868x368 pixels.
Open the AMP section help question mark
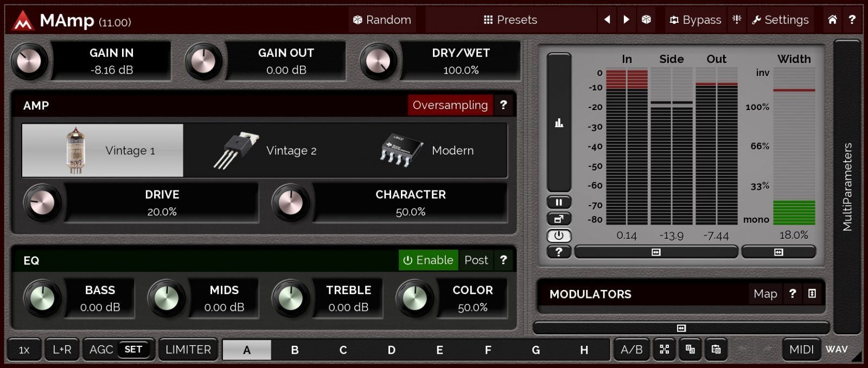coord(503,105)
